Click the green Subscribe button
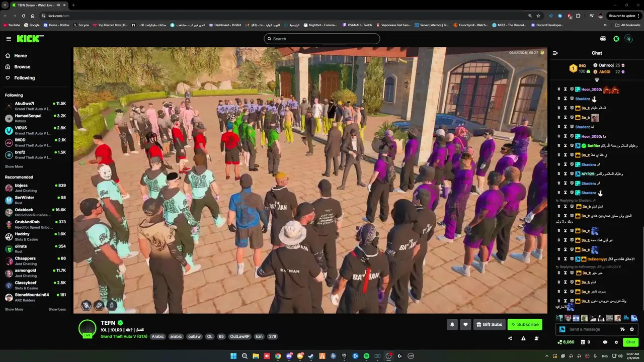Image resolution: width=644 pixels, height=362 pixels. (x=525, y=324)
